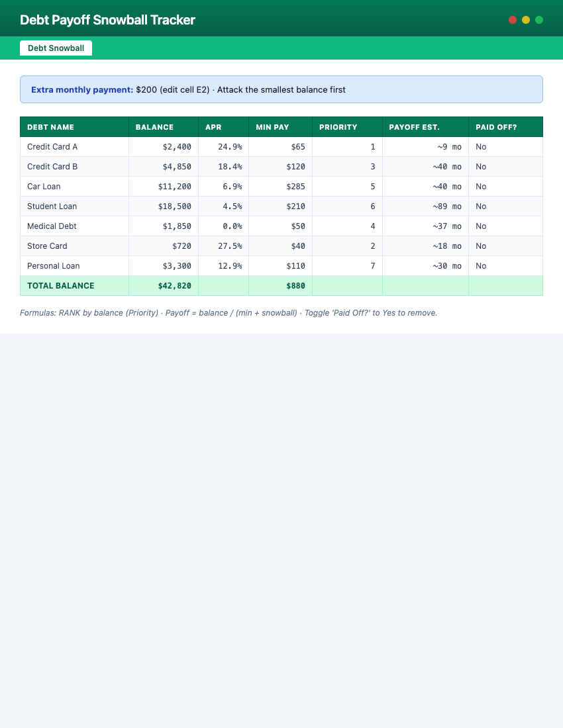Toggle Paid Off for Medical Debt
Screen dimensions: 563x728
pyautogui.click(x=506, y=226)
